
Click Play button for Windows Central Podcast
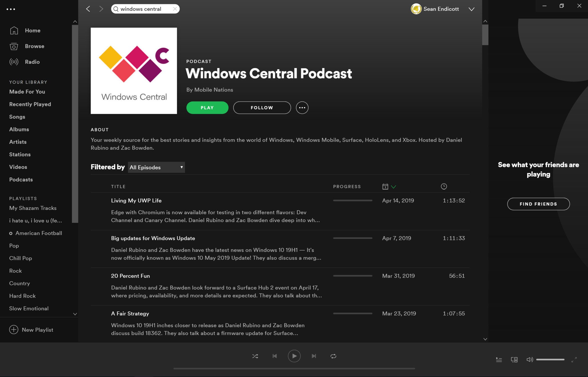207,107
